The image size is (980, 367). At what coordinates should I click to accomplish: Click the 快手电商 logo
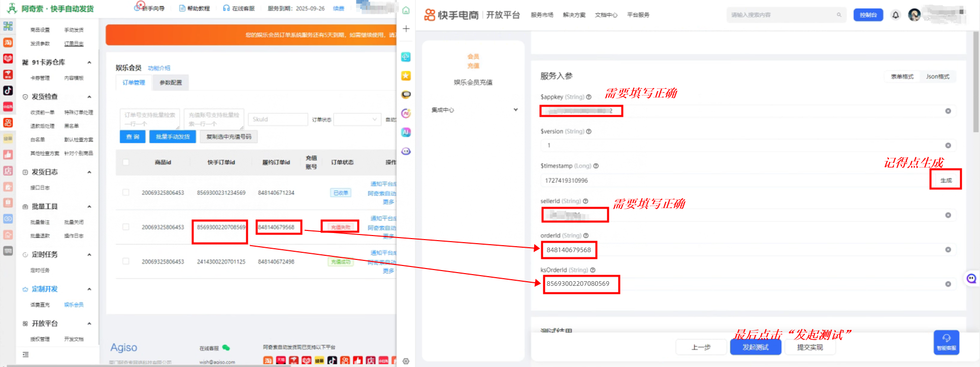[451, 15]
